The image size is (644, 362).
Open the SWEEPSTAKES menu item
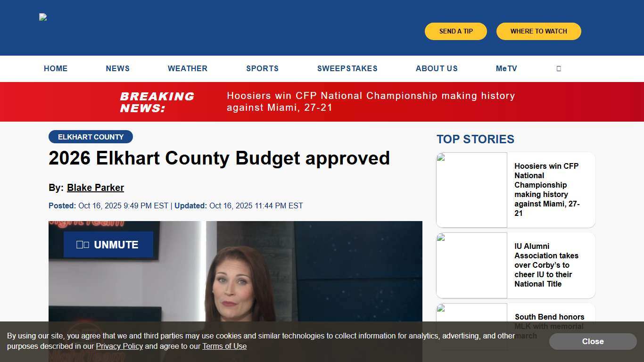point(347,68)
